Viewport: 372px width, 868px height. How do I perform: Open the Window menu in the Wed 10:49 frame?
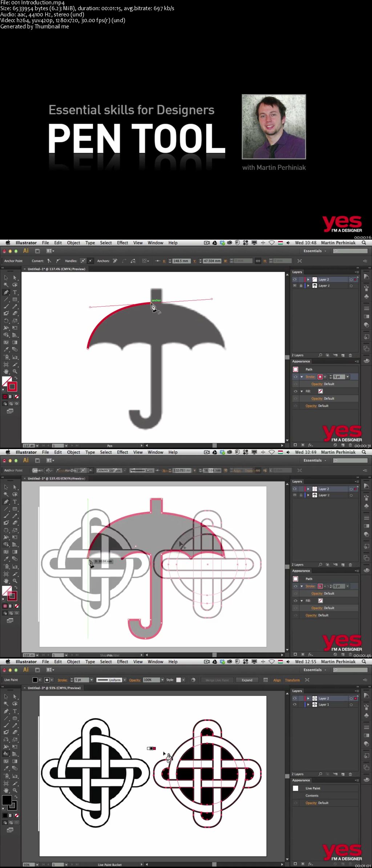155,452
